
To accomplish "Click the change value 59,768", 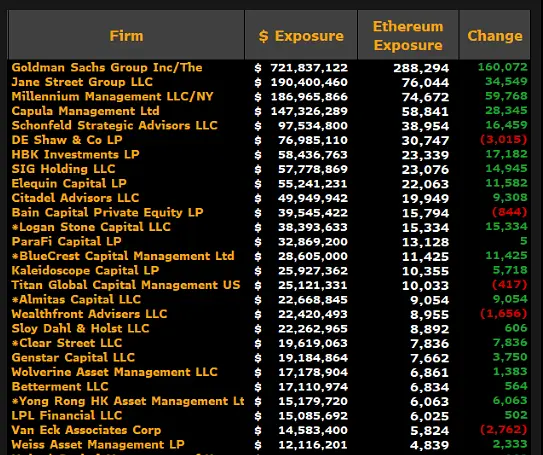I will [x=506, y=96].
